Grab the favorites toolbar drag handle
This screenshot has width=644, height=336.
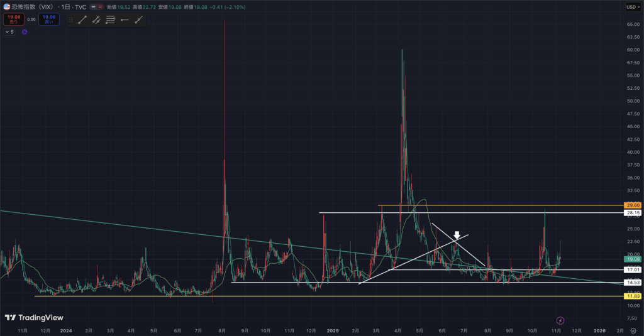(70, 20)
